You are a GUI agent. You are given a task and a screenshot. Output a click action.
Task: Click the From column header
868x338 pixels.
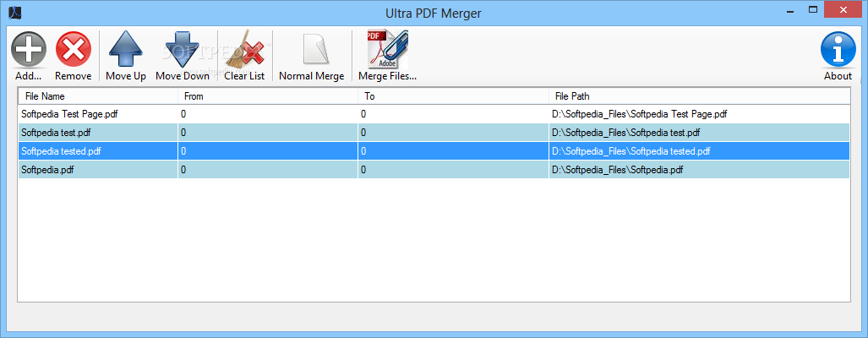coord(268,96)
